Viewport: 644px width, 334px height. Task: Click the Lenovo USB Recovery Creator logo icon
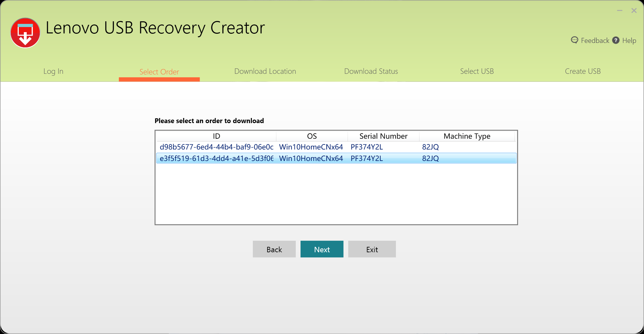(x=25, y=33)
